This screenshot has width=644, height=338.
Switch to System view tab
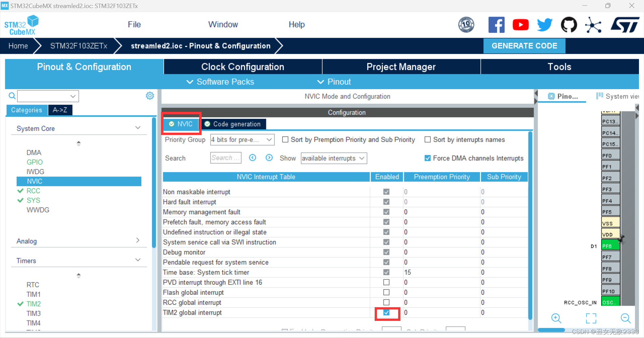(x=617, y=96)
